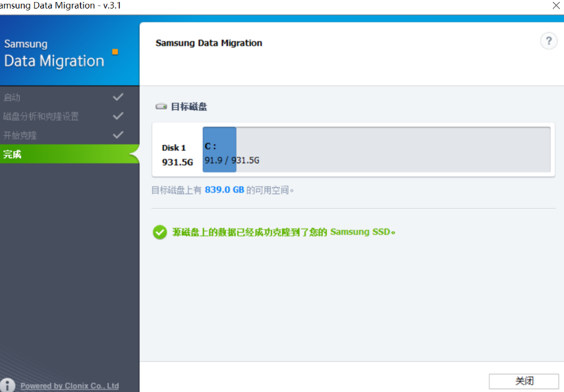
Task: Click checkmark next to 开始克隆 step
Action: (118, 135)
